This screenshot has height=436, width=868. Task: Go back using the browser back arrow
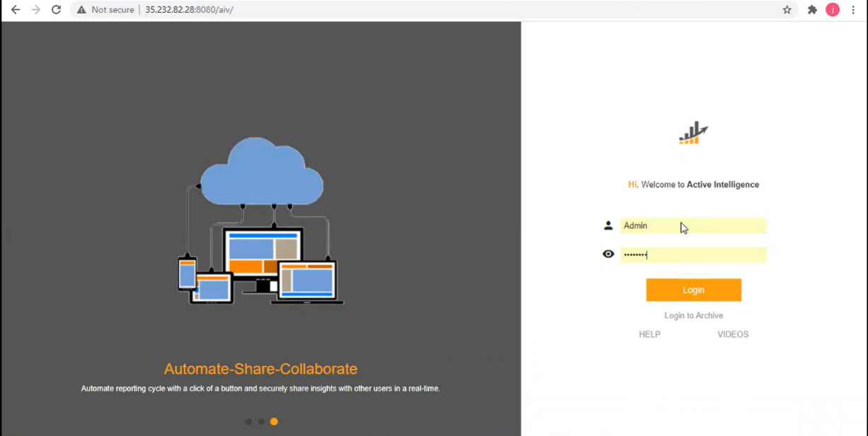(16, 10)
